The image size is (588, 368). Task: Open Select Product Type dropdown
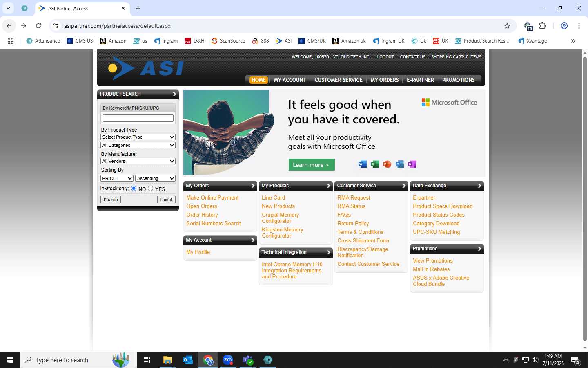point(138,137)
